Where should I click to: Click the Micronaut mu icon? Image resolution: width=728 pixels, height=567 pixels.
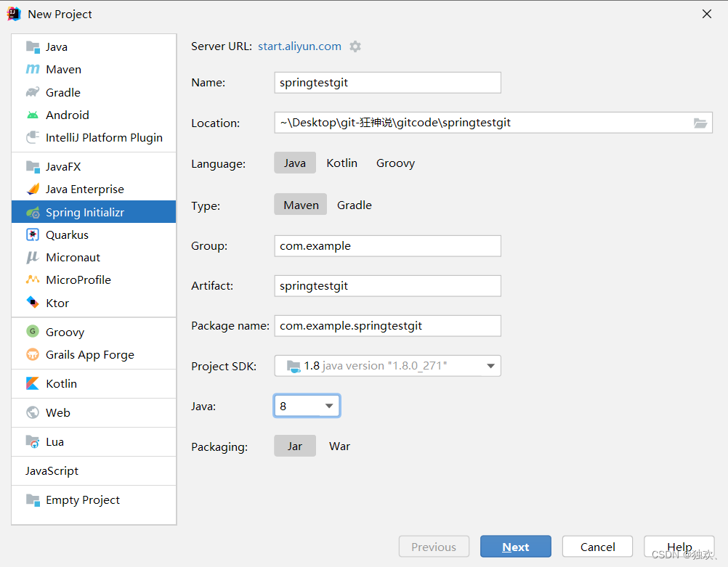tap(33, 257)
